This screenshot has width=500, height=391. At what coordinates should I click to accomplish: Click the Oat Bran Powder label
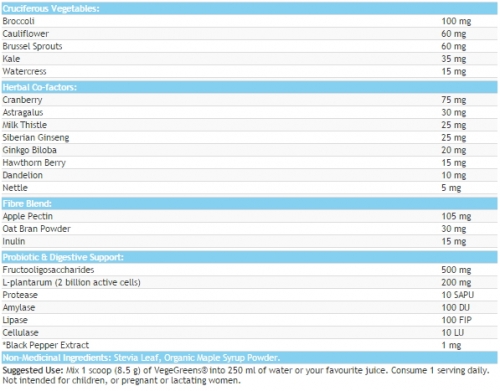(37, 229)
